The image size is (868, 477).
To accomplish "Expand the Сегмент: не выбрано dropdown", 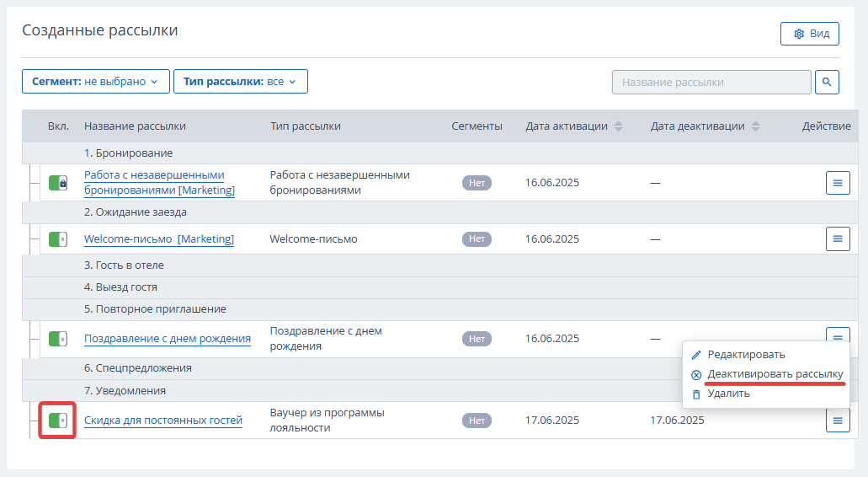I will 96,82.
